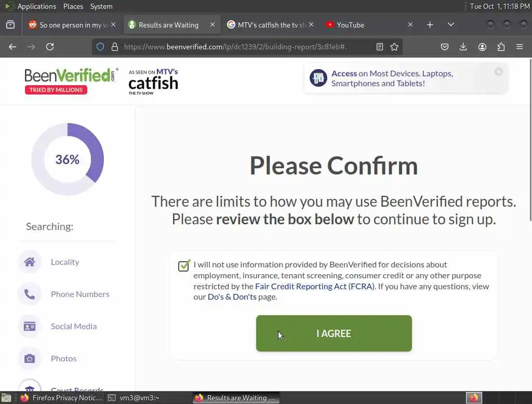
Task: Close the YouTube tab
Action: coord(410,25)
